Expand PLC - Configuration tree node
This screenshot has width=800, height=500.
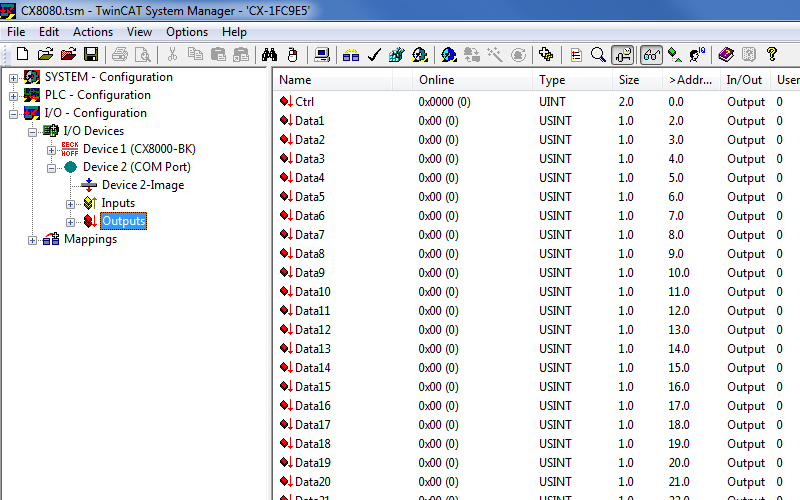[13, 96]
